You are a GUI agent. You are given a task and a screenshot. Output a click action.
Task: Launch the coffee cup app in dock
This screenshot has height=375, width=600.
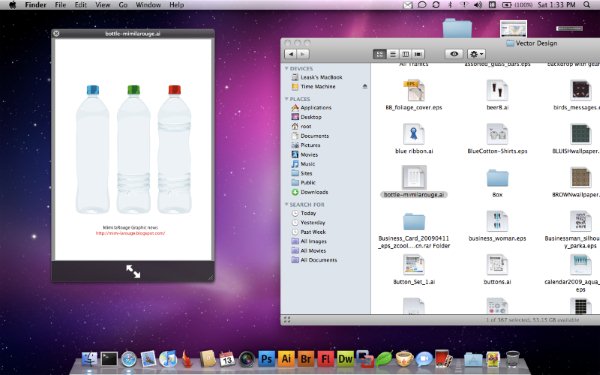point(404,359)
